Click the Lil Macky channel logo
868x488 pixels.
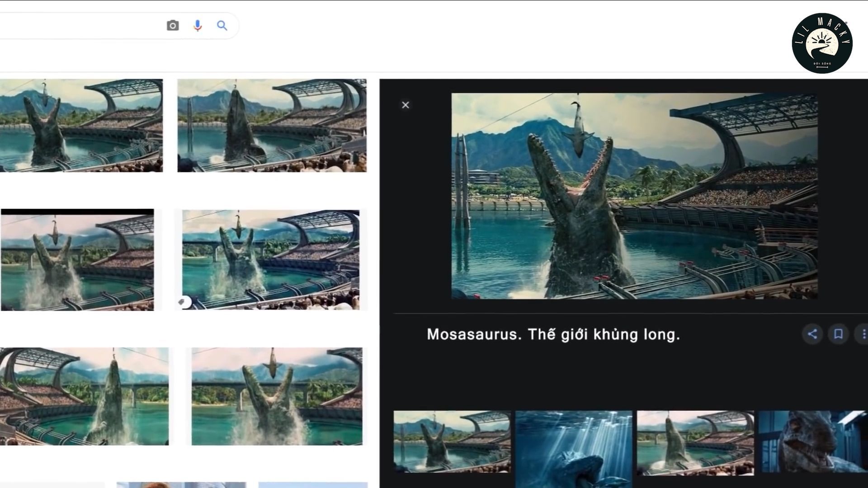click(822, 43)
